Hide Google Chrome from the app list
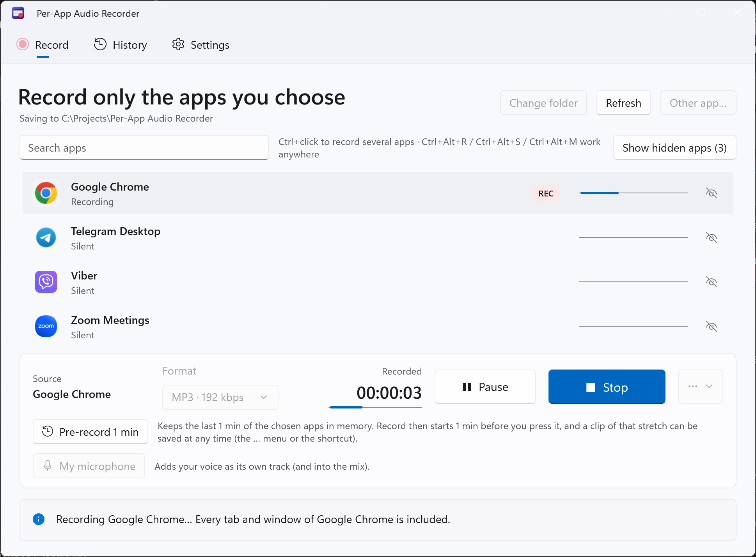 (x=712, y=193)
